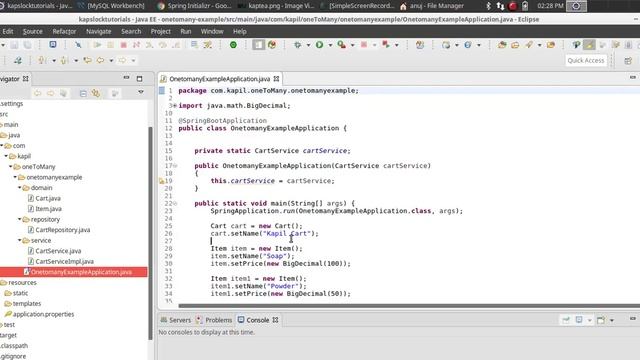Open the Run button dropdown arrow
The image size is (640, 360).
click(330, 45)
